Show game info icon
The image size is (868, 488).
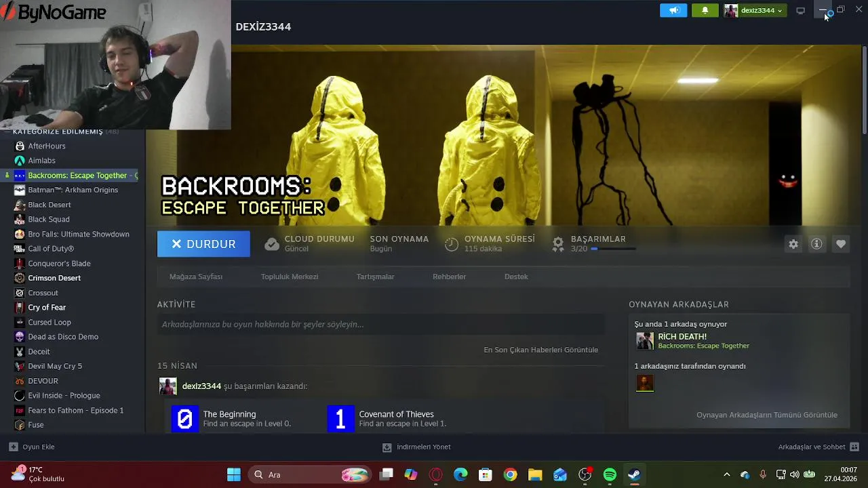click(x=816, y=244)
